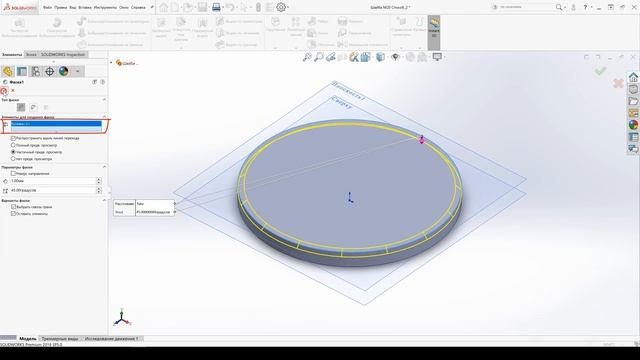Click the Undo arrow icon
640x360 pixels.
230,7
